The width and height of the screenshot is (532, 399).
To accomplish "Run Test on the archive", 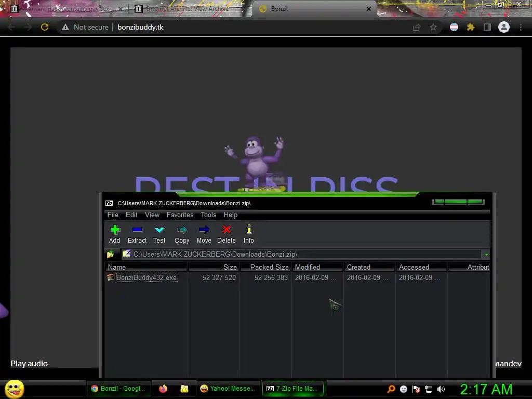I will coord(159,234).
